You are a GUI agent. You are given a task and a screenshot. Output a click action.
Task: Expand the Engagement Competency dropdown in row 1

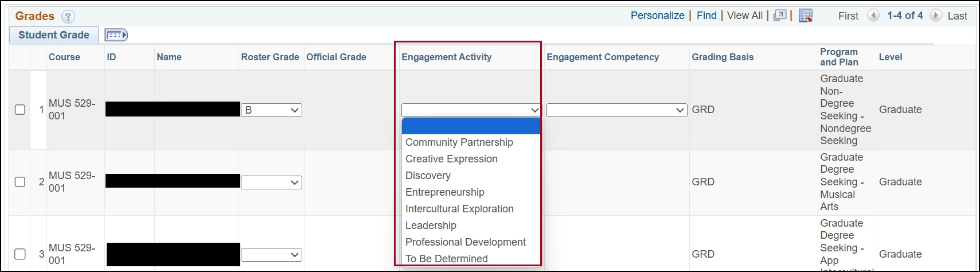[616, 110]
